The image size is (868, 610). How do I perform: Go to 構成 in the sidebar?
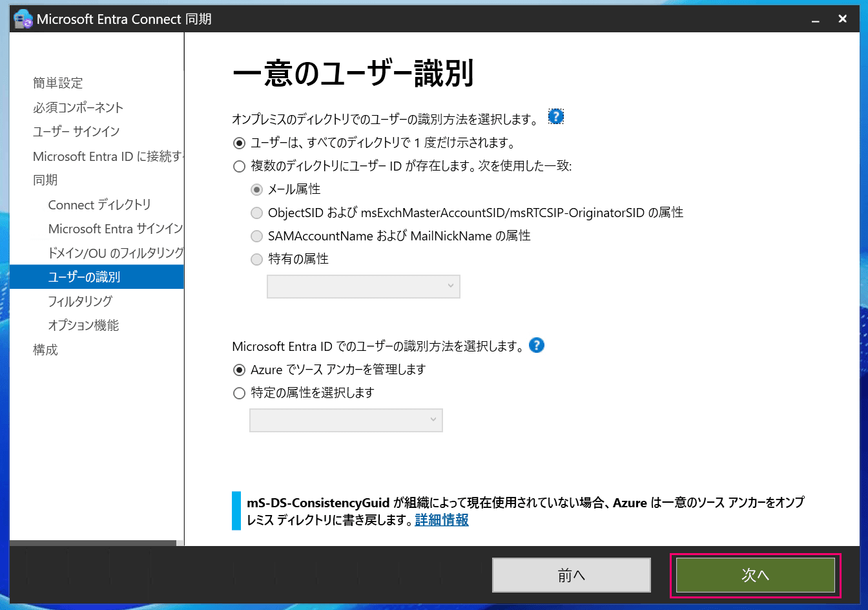click(x=45, y=350)
